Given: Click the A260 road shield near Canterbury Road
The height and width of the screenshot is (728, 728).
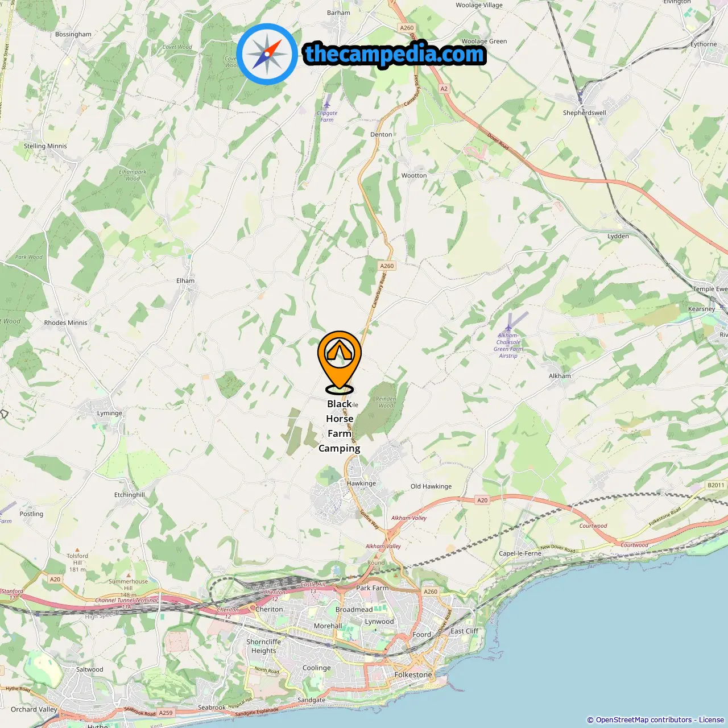Looking at the screenshot, I should click(387, 266).
